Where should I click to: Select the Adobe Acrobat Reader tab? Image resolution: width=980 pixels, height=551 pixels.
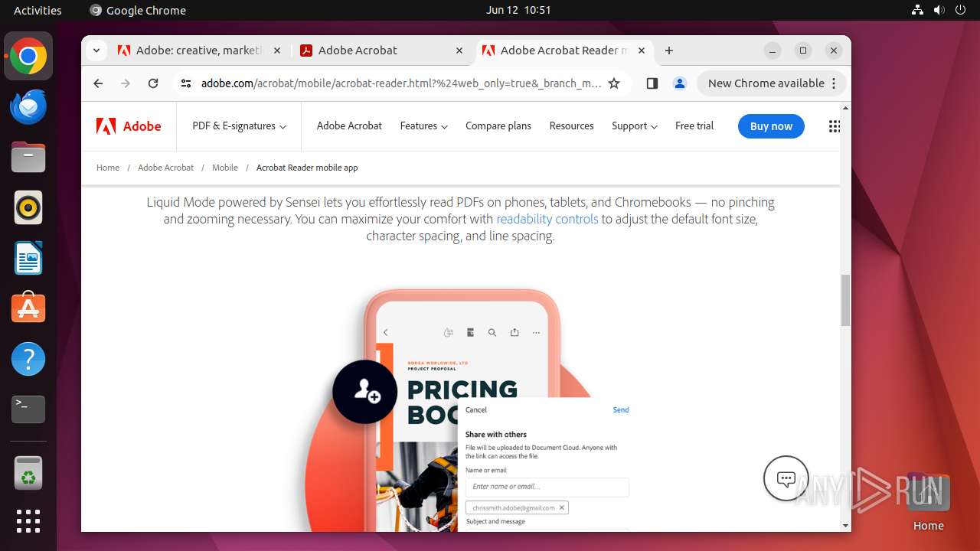tap(564, 51)
